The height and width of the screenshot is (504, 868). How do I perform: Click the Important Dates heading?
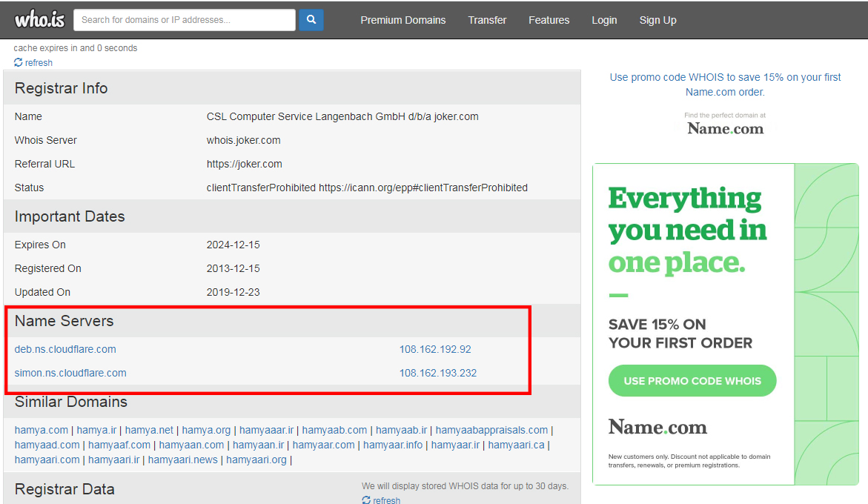(x=70, y=216)
